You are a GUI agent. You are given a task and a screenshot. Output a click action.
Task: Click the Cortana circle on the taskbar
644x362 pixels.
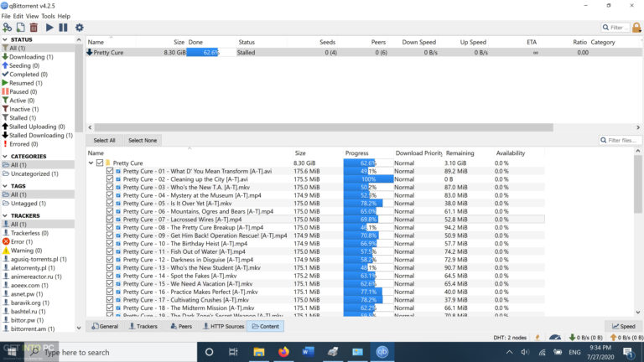point(209,352)
